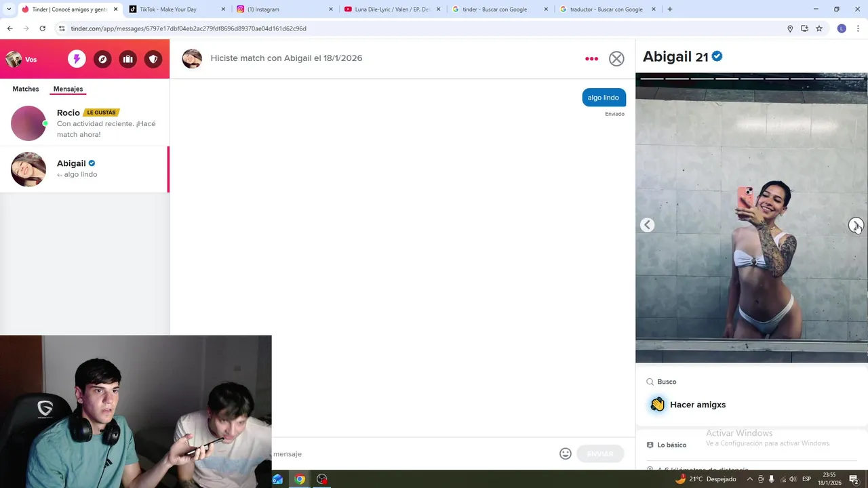This screenshot has height=488, width=868.
Task: Close the Instagram browser tab
Action: (331, 9)
